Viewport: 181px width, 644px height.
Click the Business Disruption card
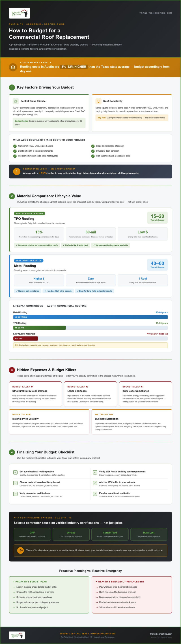point(132,422)
